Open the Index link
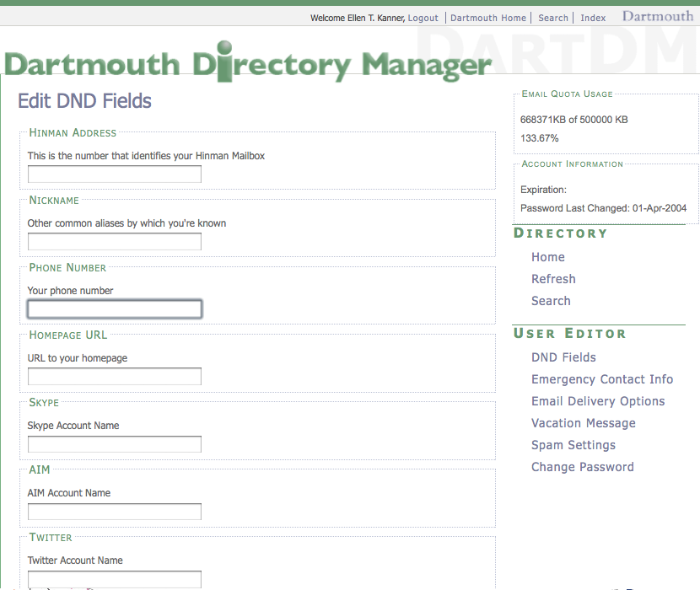 (x=593, y=18)
